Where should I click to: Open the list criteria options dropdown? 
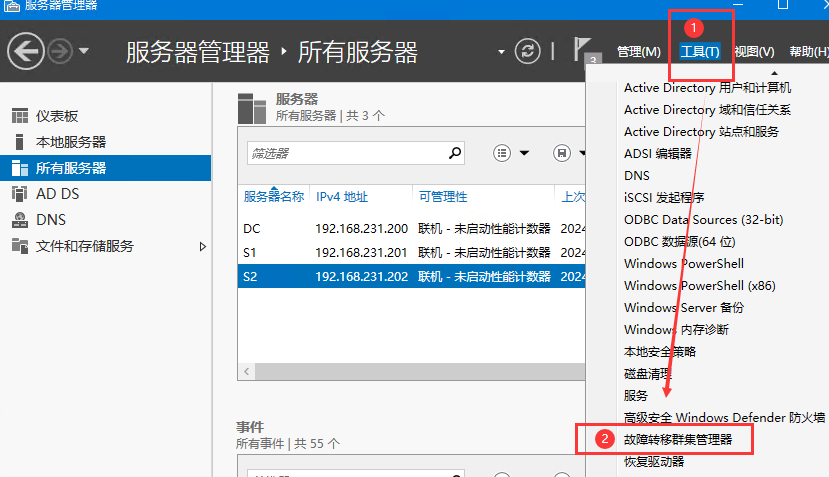click(x=513, y=153)
